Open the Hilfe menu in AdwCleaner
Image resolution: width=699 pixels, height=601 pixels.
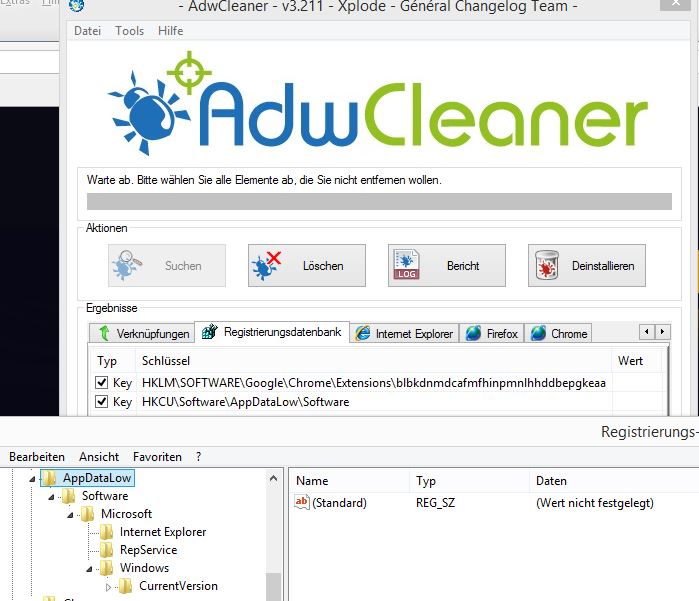coord(170,31)
